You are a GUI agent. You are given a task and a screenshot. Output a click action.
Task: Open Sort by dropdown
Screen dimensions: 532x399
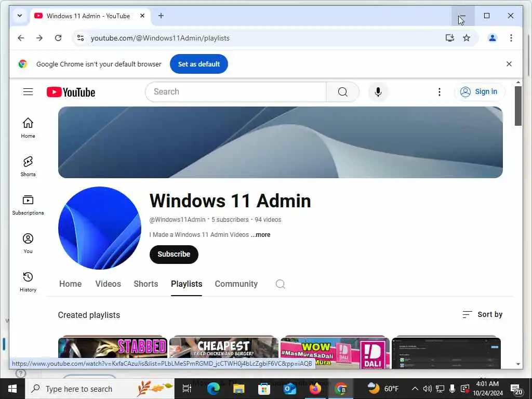(x=482, y=314)
